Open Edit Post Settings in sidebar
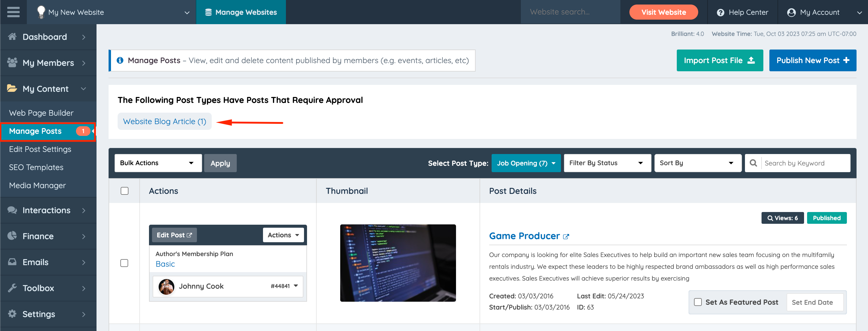868x331 pixels. click(x=40, y=149)
